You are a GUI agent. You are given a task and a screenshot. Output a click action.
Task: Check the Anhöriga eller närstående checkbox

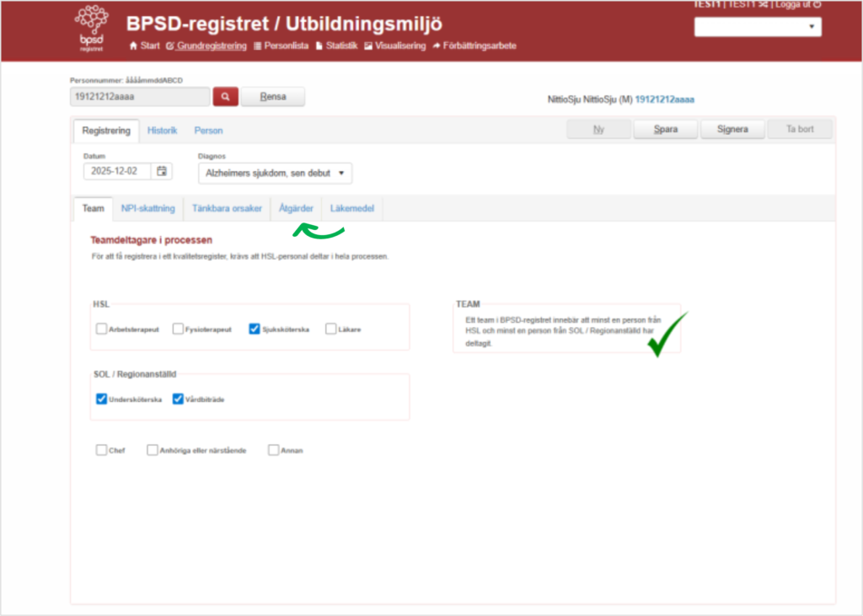tap(153, 450)
